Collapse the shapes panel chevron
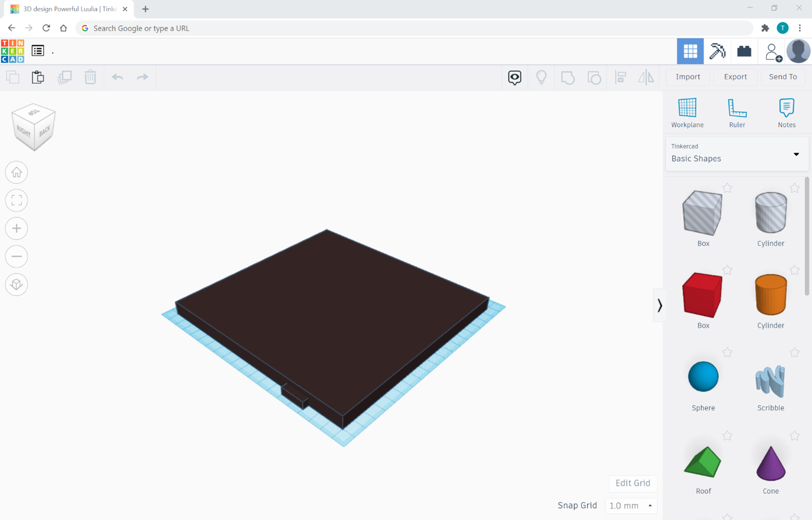Image resolution: width=812 pixels, height=520 pixels. pyautogui.click(x=660, y=305)
